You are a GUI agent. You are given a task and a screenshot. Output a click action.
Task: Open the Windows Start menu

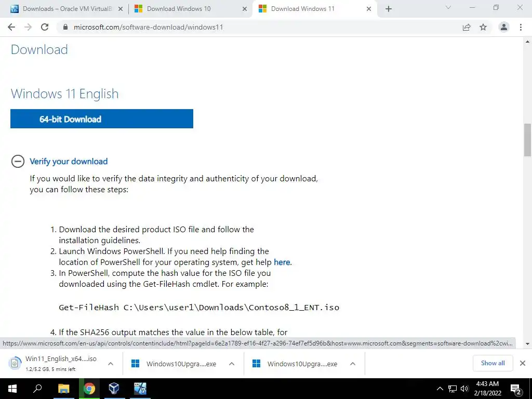click(12, 389)
